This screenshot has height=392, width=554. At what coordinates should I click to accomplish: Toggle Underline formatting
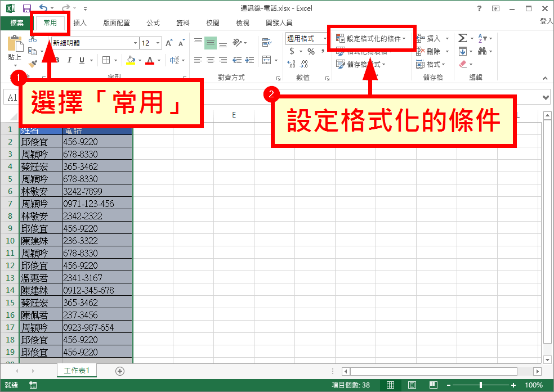click(x=82, y=60)
